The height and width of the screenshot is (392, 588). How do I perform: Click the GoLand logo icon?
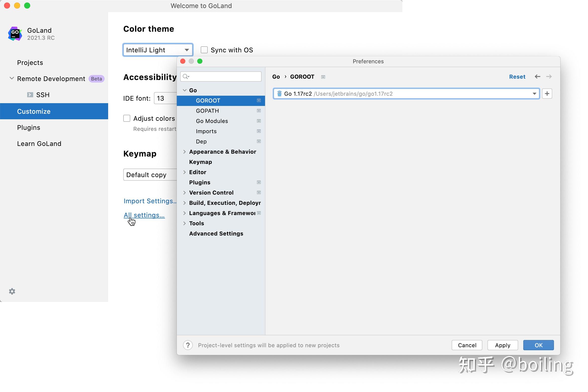coord(15,34)
